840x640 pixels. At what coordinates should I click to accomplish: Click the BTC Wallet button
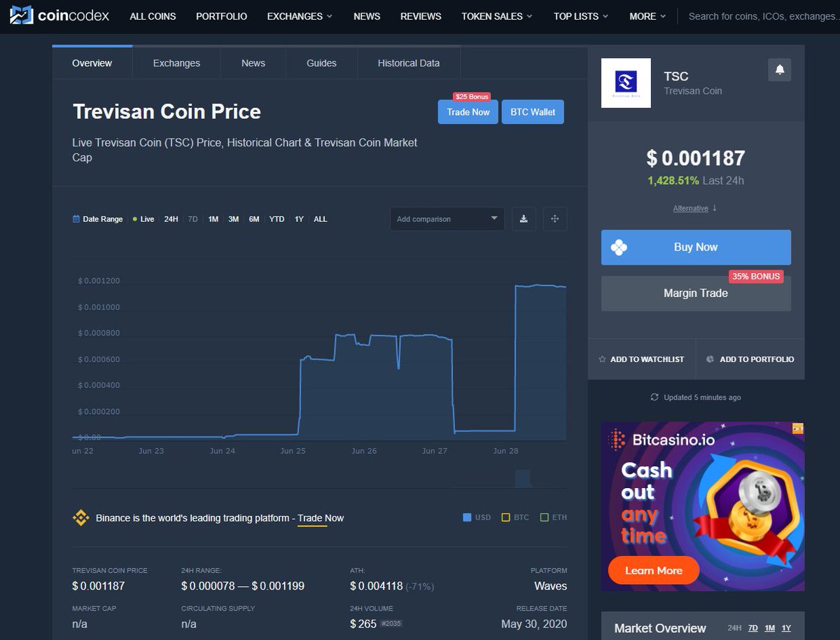[x=533, y=112]
